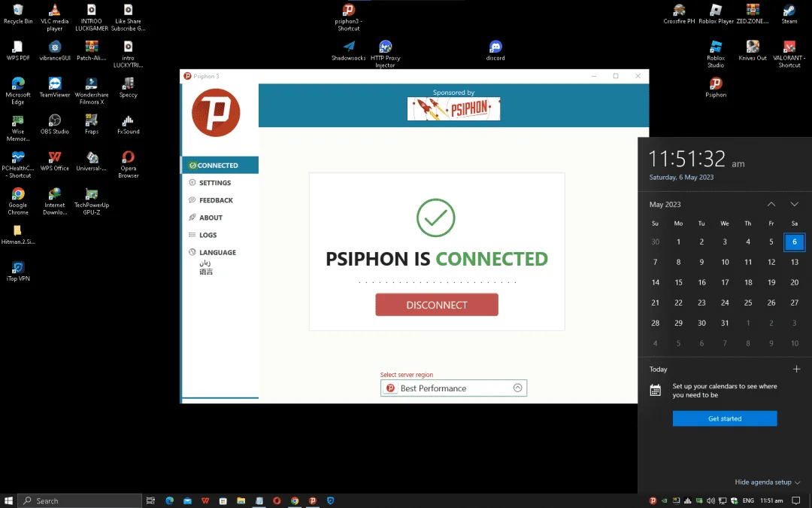Select the OBS Studio desktop icon

[54, 124]
